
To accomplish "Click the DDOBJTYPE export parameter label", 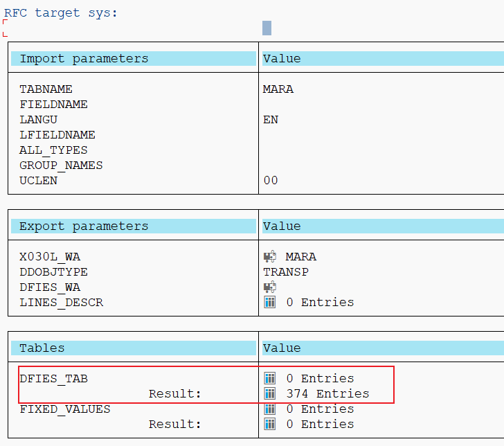I will coord(53,271).
